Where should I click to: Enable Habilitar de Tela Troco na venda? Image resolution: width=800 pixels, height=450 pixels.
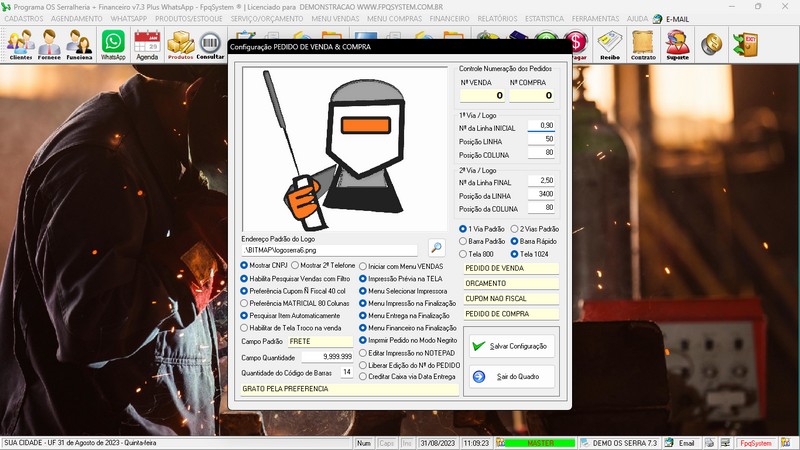[291, 328]
